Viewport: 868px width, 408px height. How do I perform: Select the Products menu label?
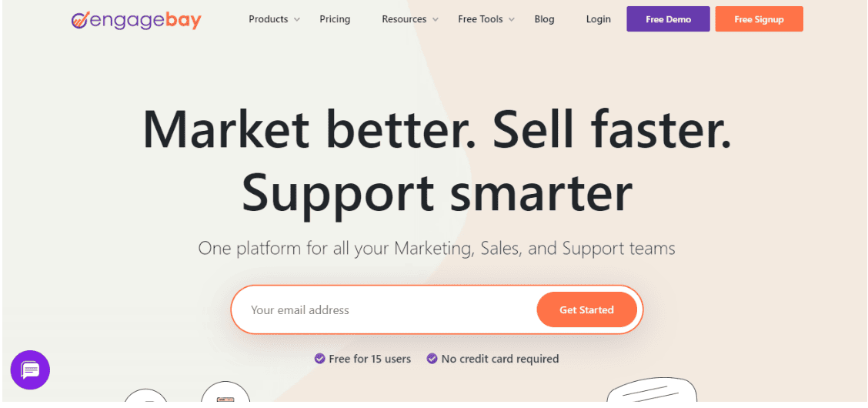click(x=269, y=19)
